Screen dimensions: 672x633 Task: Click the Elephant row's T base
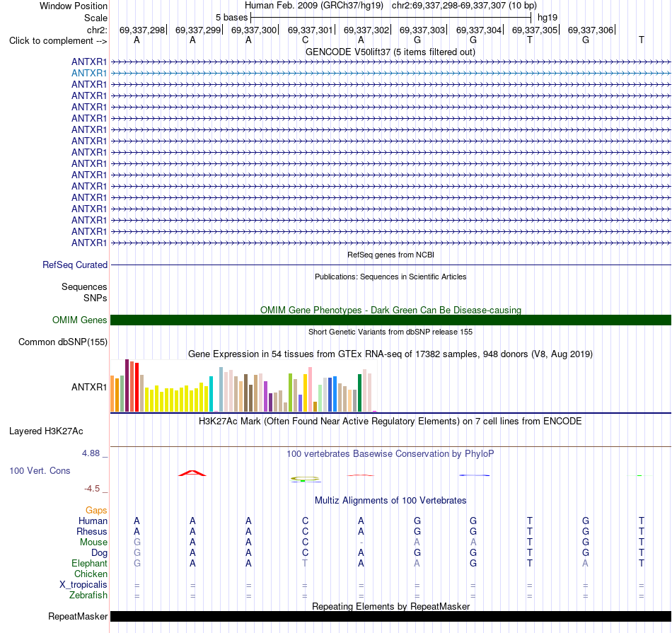[305, 563]
